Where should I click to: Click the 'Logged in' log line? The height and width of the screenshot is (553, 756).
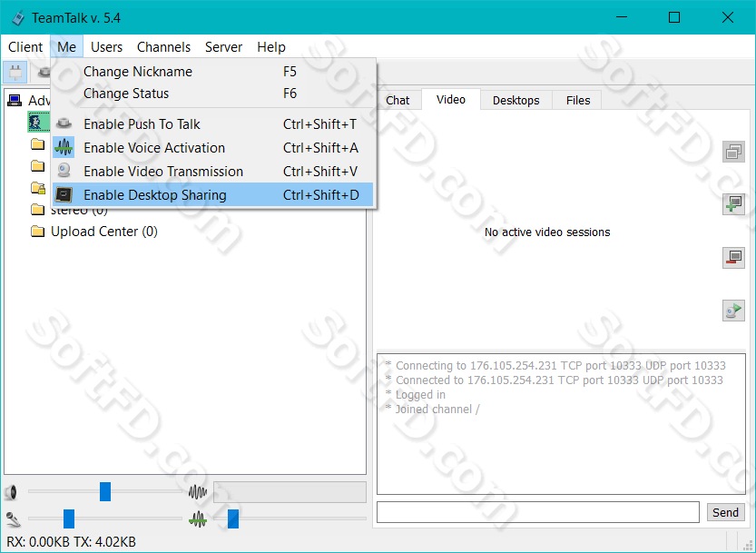pyautogui.click(x=420, y=395)
